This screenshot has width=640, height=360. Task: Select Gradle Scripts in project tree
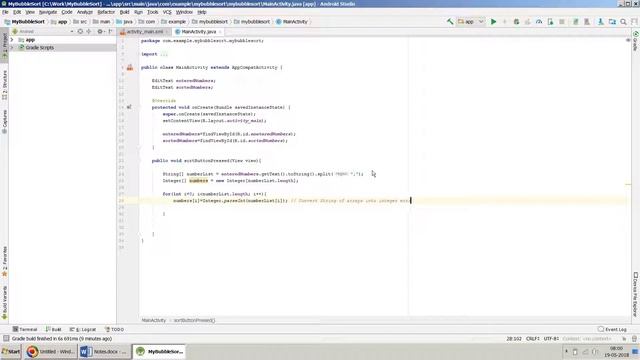pyautogui.click(x=40, y=47)
